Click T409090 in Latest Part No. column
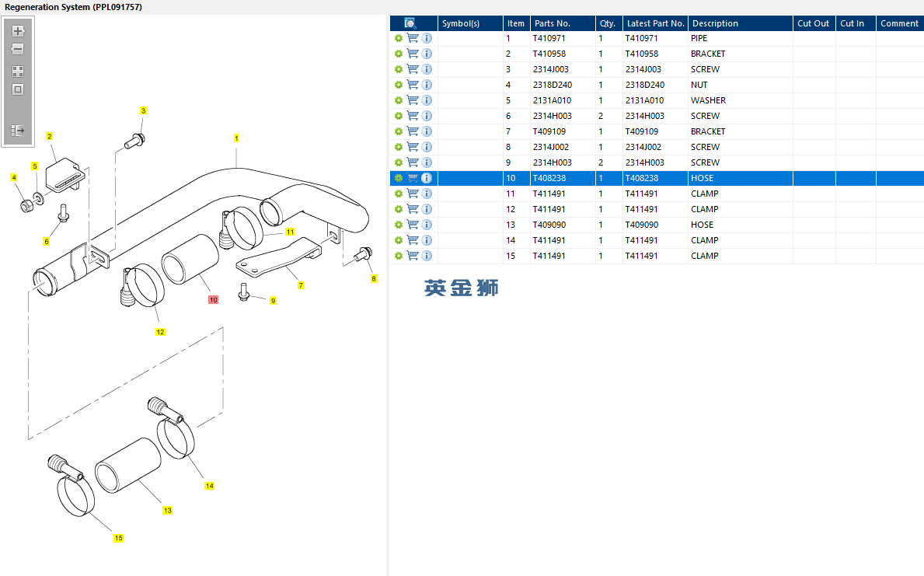Screen dimensions: 924x576 coord(642,225)
